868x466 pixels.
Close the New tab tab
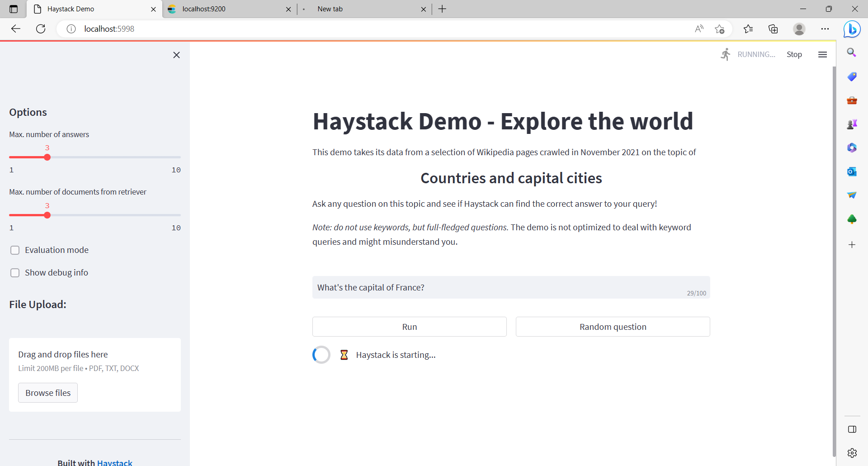coord(423,9)
